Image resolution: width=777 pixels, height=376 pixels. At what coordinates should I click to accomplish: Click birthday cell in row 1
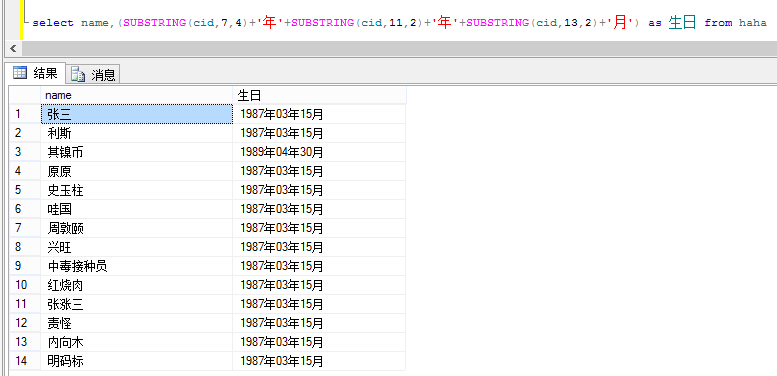click(319, 114)
